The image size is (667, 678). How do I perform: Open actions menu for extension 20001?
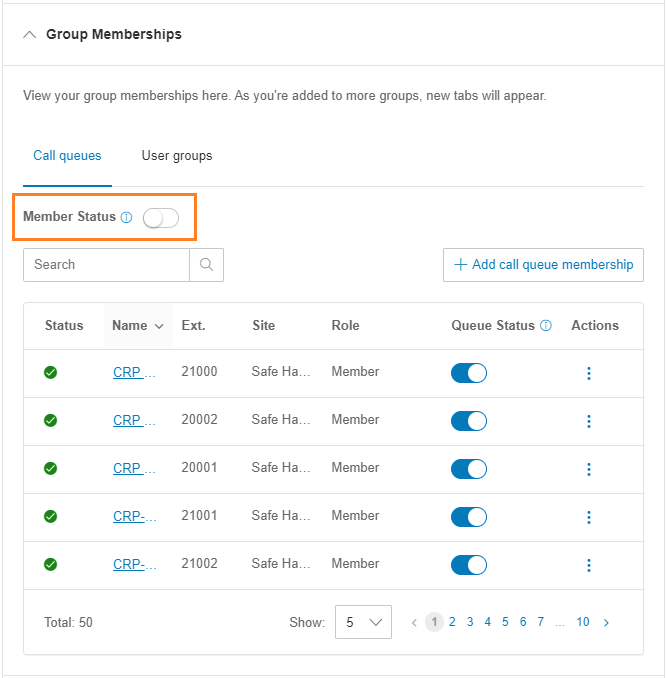(589, 469)
